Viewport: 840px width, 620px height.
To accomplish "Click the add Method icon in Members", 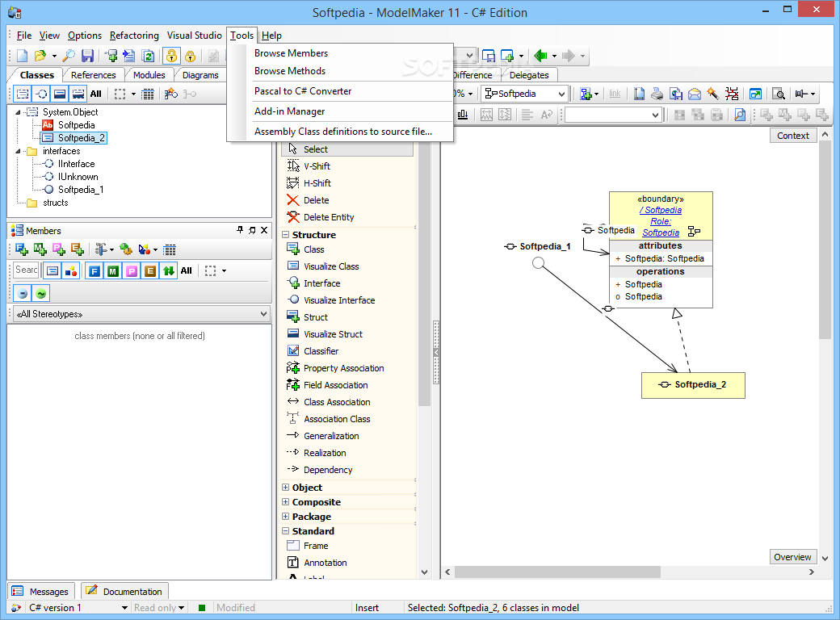I will 40,249.
